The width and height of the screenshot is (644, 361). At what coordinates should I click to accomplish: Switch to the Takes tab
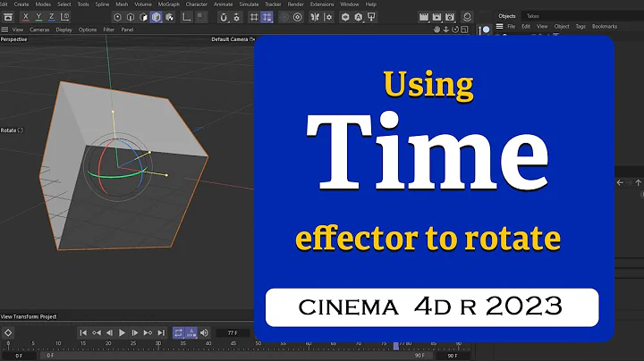pyautogui.click(x=533, y=16)
